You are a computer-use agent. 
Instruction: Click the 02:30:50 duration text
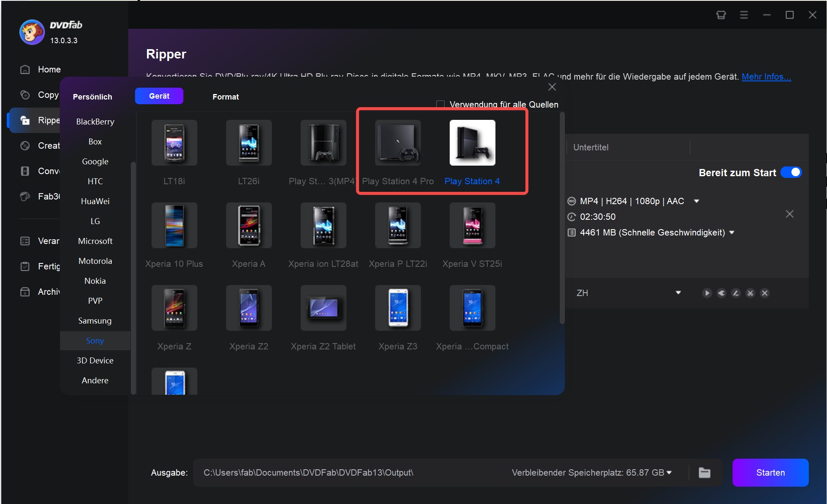[597, 217]
